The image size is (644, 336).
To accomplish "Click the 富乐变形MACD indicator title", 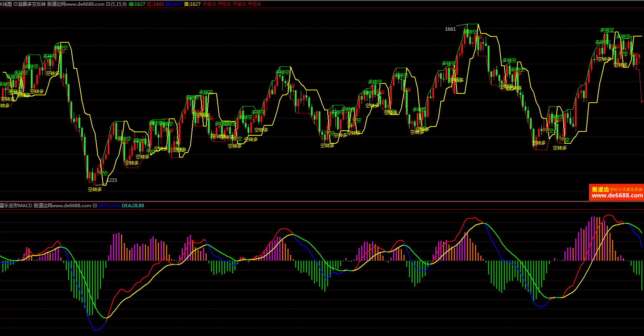I will tap(16, 206).
